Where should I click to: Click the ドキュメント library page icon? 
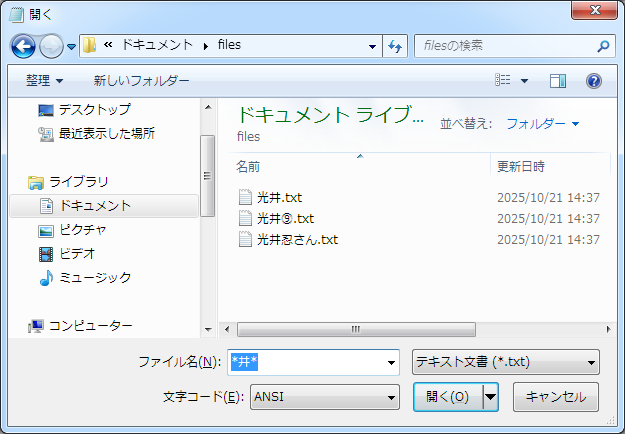coord(46,206)
